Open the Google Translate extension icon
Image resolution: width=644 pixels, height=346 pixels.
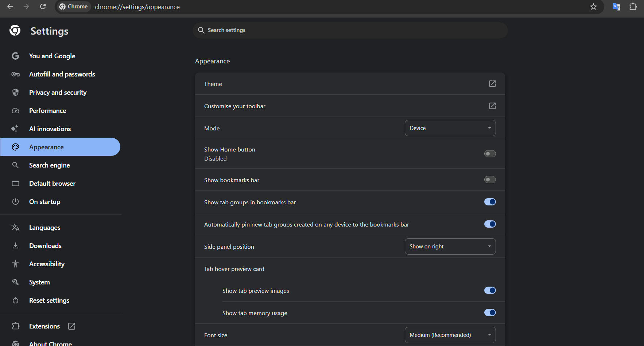[x=616, y=7]
